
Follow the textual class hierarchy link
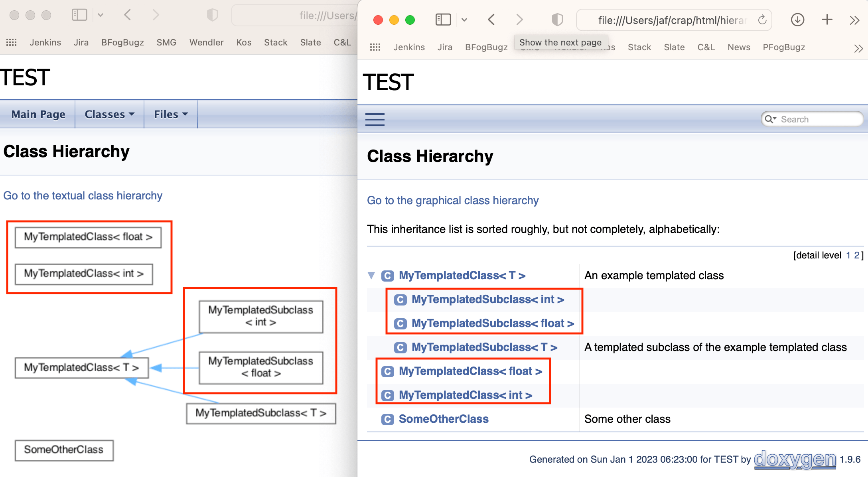[x=83, y=196]
